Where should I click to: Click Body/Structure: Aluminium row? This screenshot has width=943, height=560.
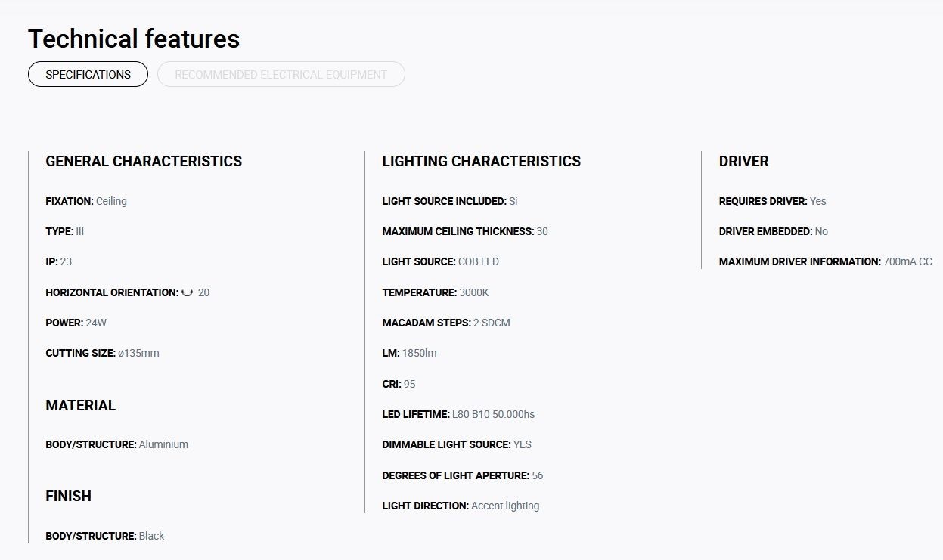[117, 444]
